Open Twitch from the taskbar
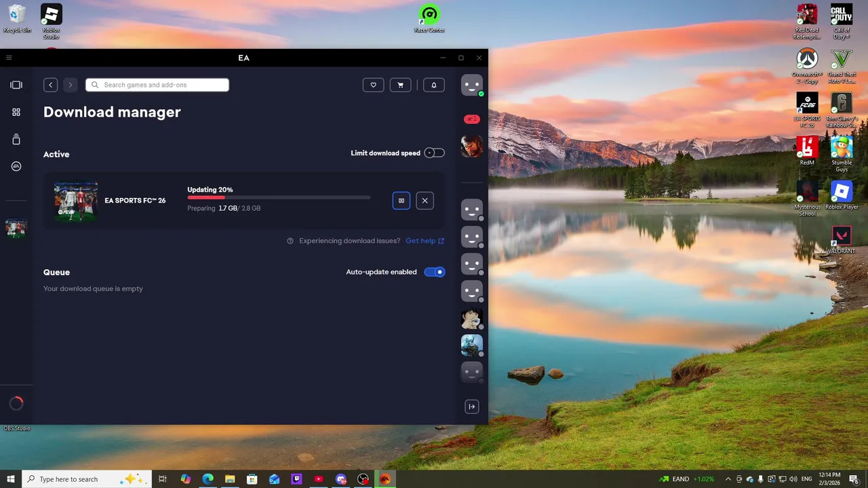The height and width of the screenshot is (488, 868). 296,479
